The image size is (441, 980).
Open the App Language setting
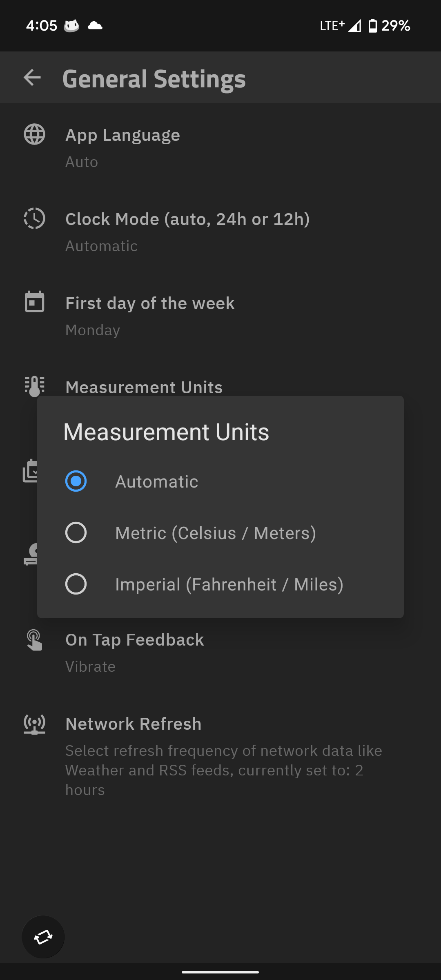[122, 136]
